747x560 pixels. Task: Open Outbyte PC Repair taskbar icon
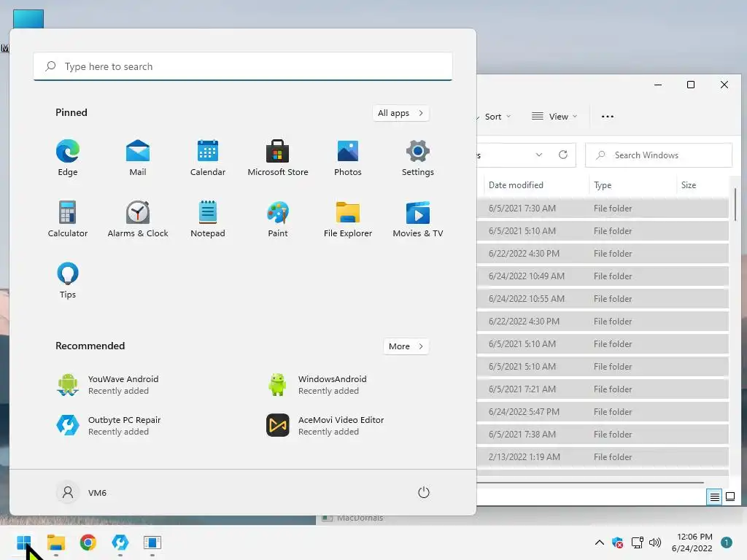[120, 542]
